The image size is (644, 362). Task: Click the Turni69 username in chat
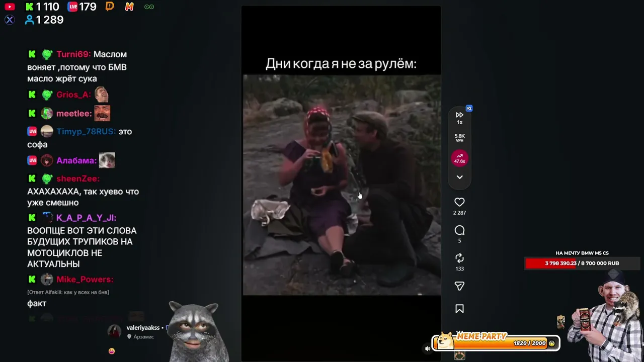tap(73, 54)
